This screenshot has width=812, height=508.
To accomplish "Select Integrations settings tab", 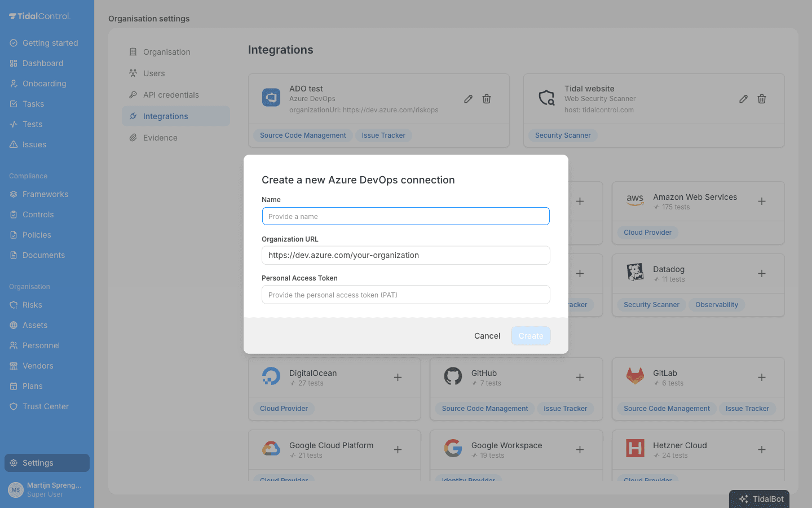I will 176,116.
